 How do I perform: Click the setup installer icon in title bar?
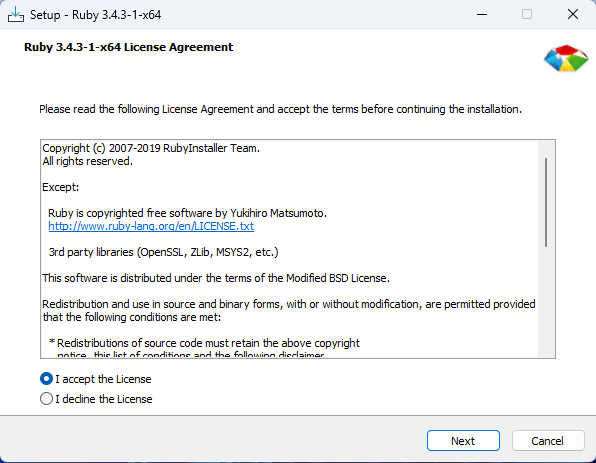(16, 15)
